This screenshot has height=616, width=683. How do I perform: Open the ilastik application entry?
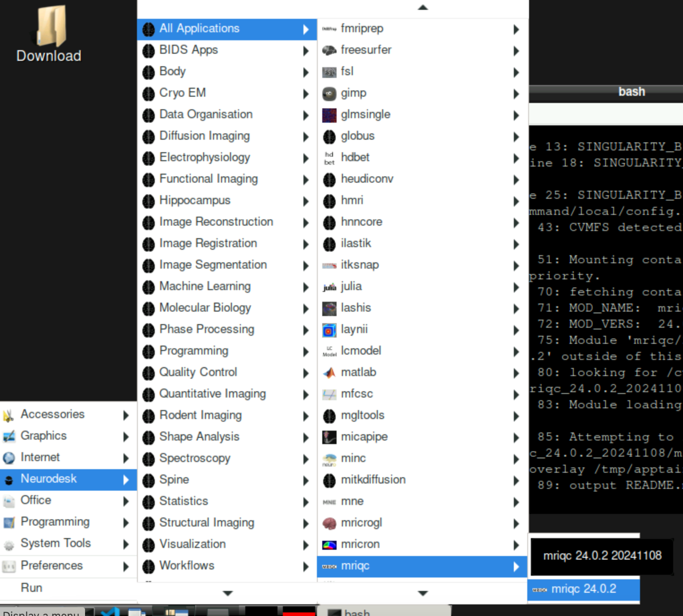(422, 244)
